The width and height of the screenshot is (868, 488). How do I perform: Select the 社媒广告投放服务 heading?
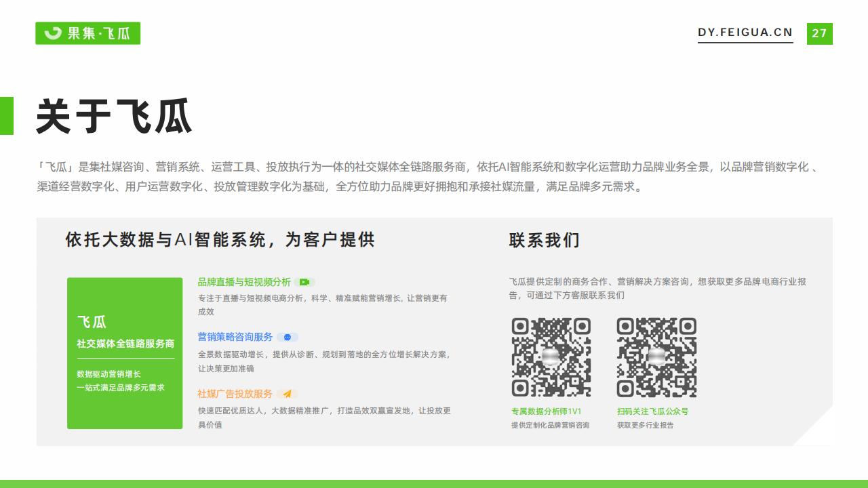click(x=235, y=394)
